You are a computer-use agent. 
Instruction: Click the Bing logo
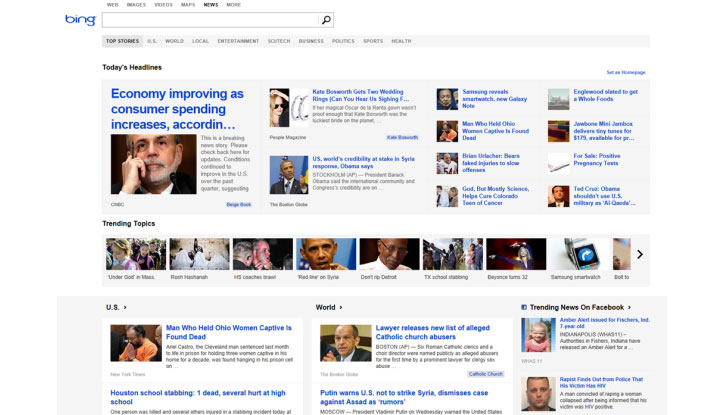point(80,20)
